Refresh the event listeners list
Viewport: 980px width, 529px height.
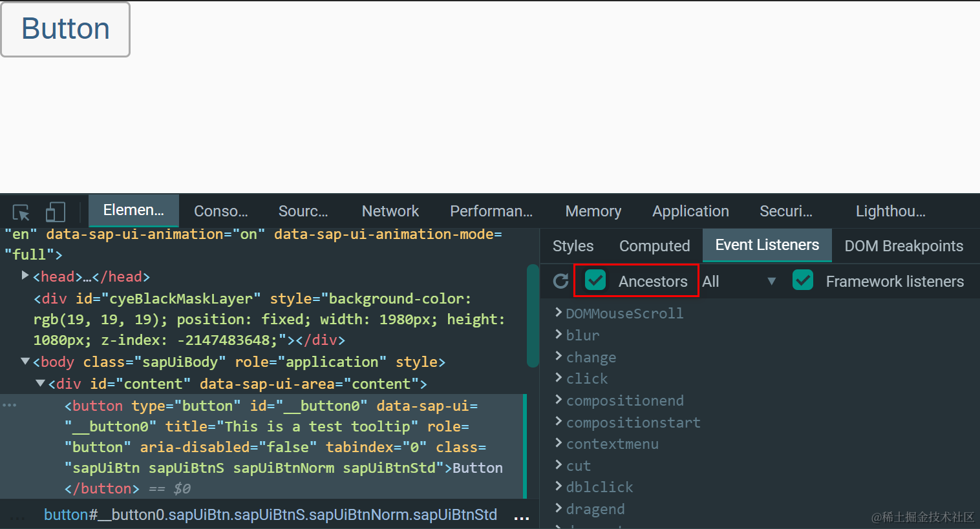point(561,281)
